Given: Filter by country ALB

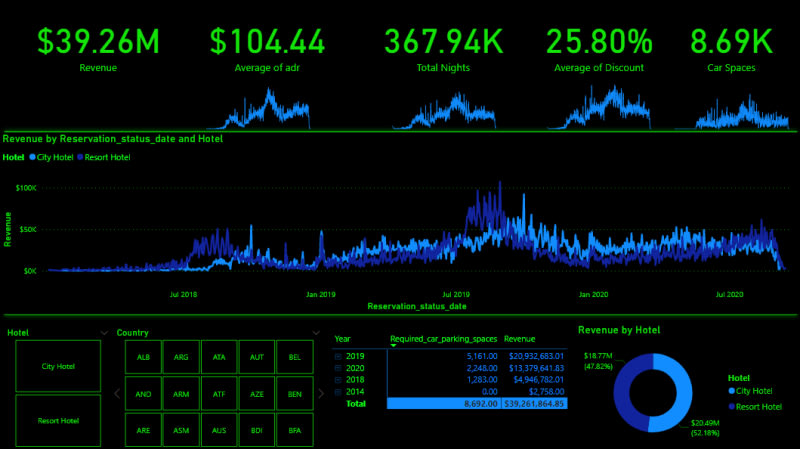Looking at the screenshot, I should 143,357.
